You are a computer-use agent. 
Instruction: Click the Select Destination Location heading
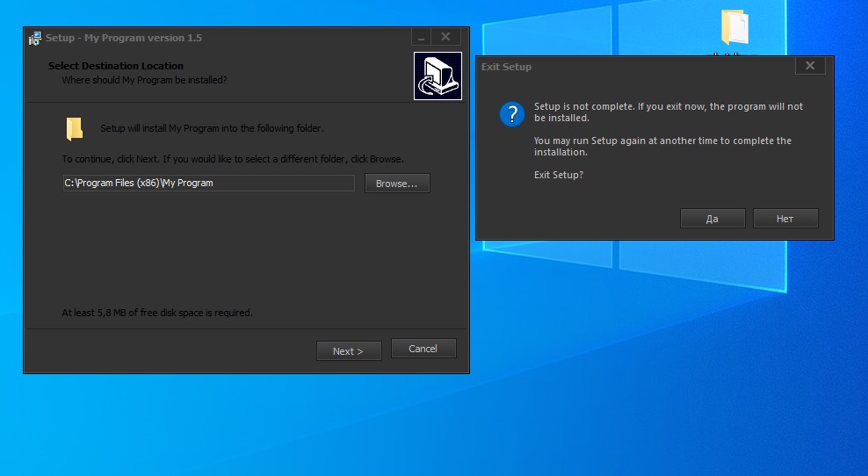[116, 66]
